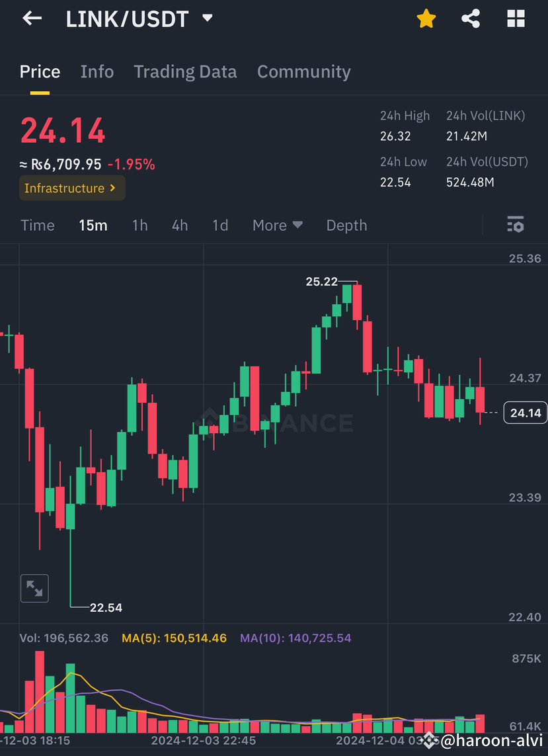Screen dimensions: 548x756
Task: Expand the chart to fullscreen mode
Action: coord(34,588)
